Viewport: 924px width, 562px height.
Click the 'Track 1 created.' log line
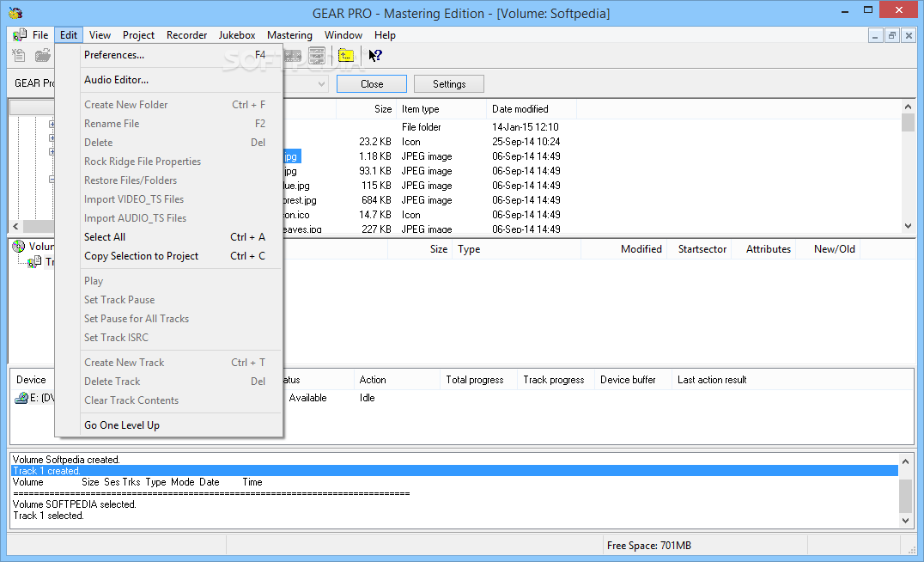coord(454,471)
